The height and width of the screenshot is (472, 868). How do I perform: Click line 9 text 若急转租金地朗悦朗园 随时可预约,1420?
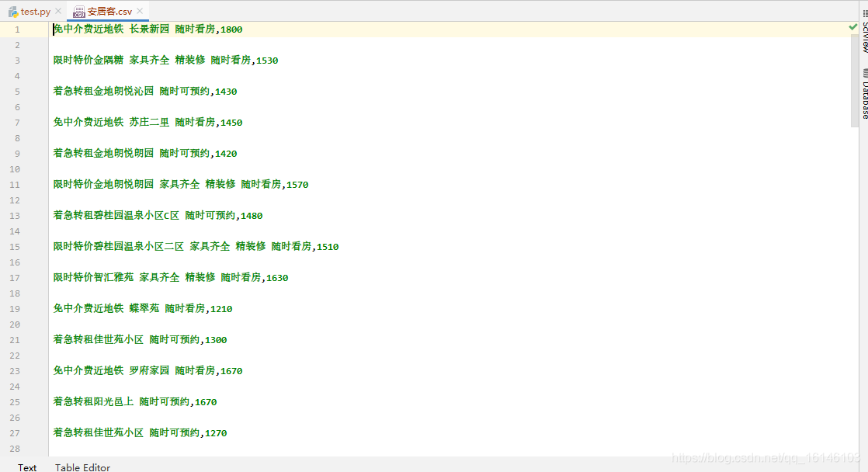coord(145,153)
